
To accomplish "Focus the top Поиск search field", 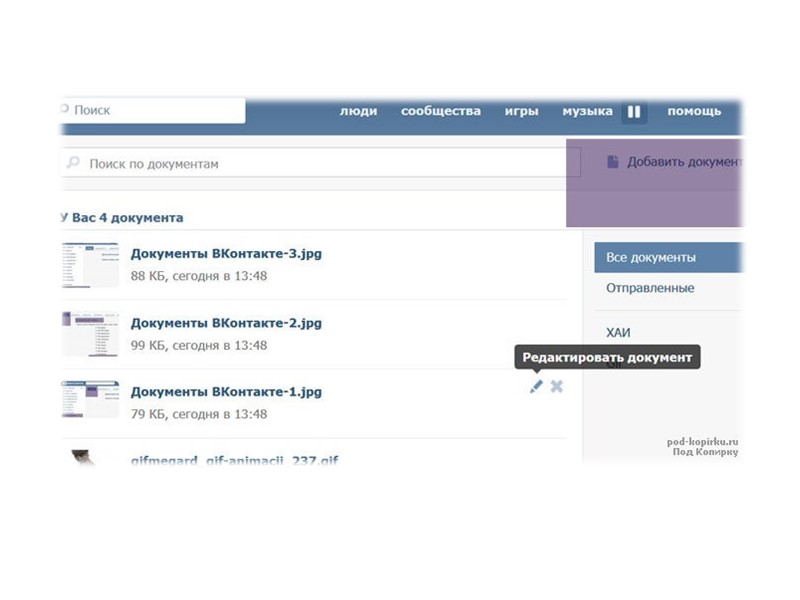I will 153,110.
